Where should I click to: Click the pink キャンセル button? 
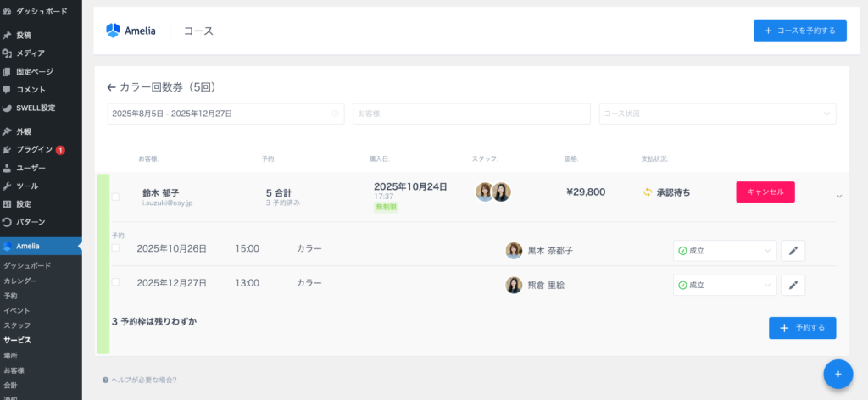(x=765, y=192)
